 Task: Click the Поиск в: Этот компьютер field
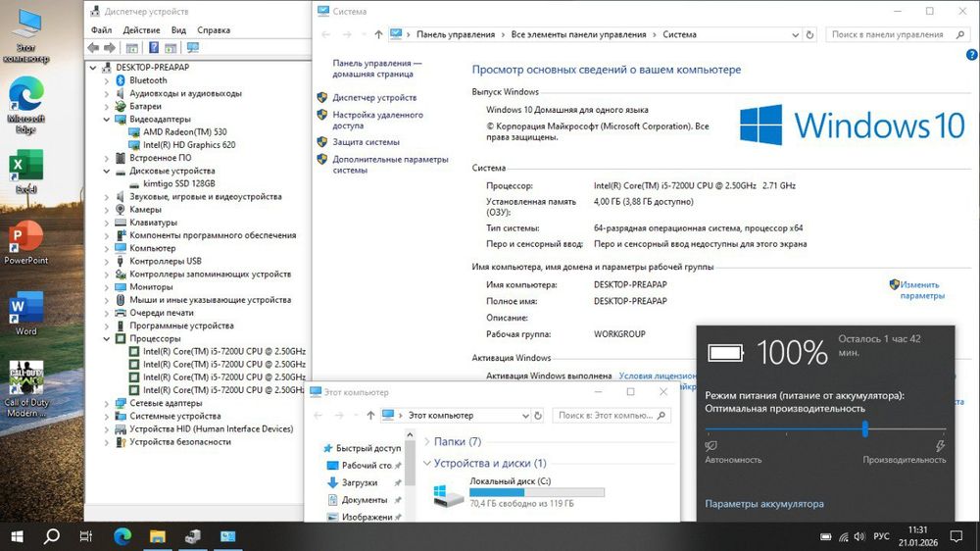click(612, 416)
